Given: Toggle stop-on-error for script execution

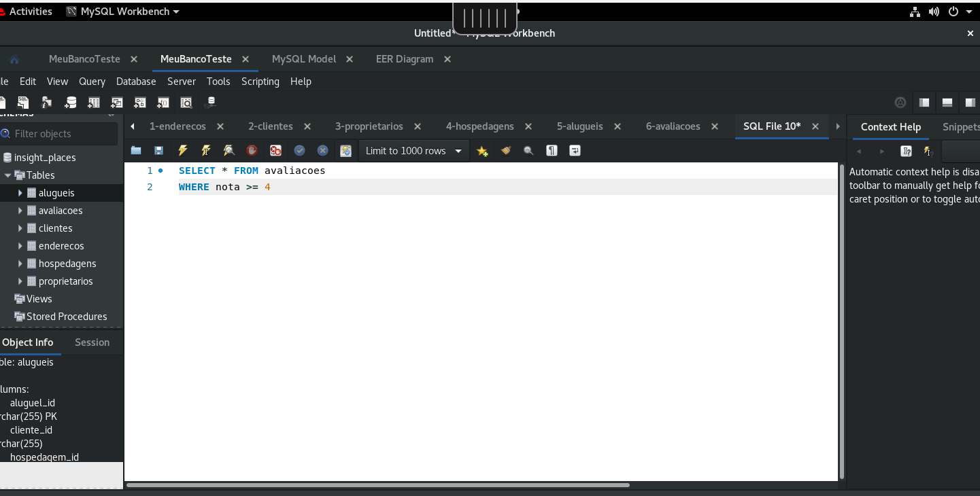Looking at the screenshot, I should (275, 151).
